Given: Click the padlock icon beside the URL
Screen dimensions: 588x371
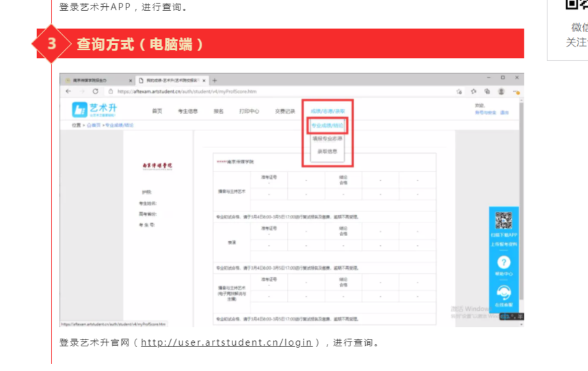Looking at the screenshot, I should point(111,91).
